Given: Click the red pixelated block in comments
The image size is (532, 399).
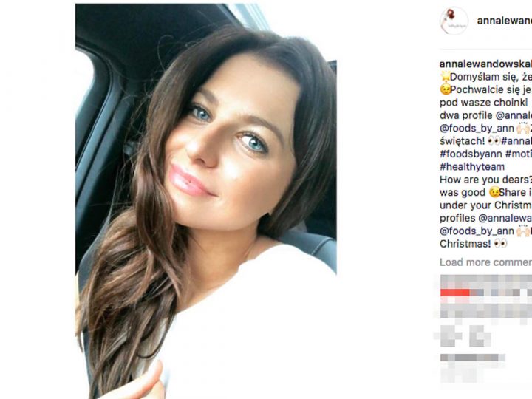Looking at the screenshot, I should click(x=454, y=292).
